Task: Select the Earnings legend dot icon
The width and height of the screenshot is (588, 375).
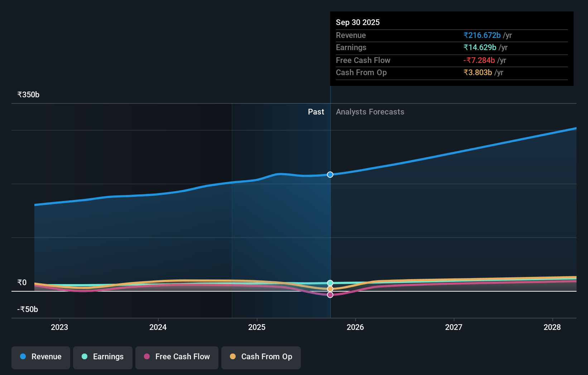Action: 84,356
